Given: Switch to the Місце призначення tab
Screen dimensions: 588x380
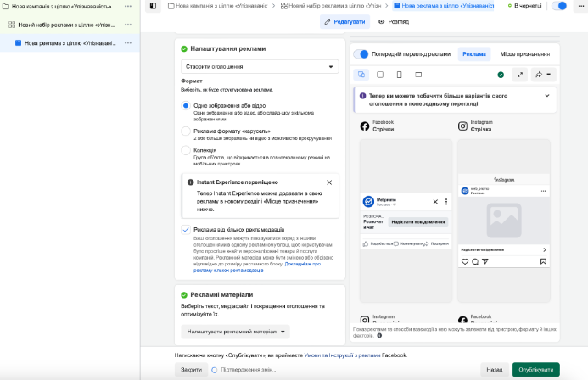Looking at the screenshot, I should click(524, 54).
